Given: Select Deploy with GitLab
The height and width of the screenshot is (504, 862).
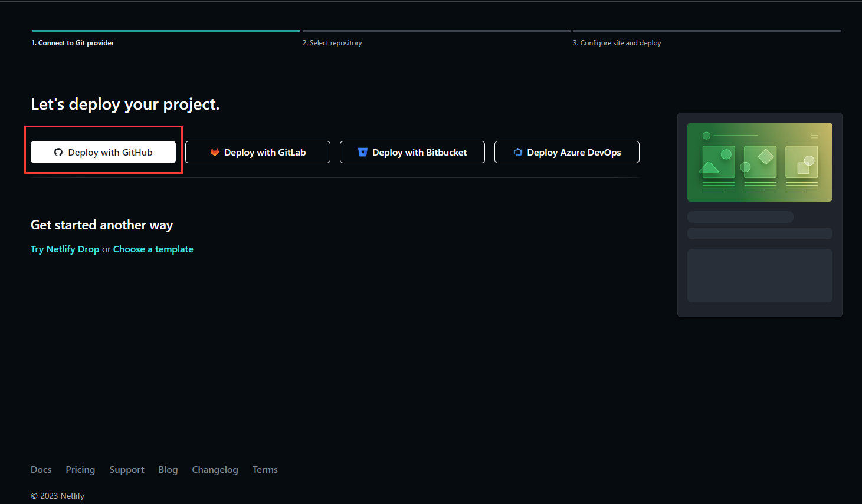Looking at the screenshot, I should (x=257, y=152).
